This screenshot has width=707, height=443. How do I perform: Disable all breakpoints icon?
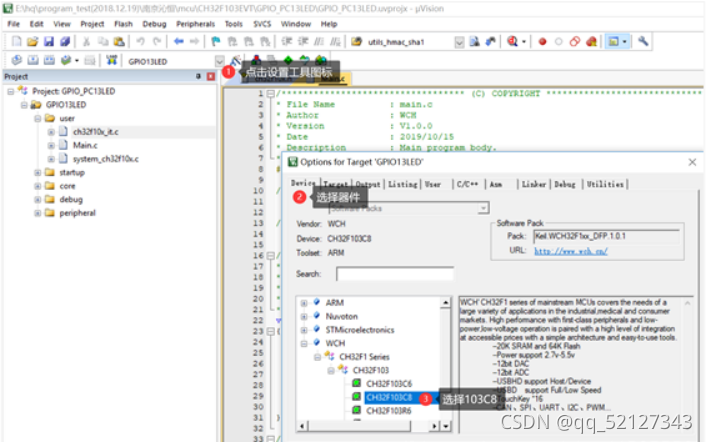pyautogui.click(x=575, y=42)
